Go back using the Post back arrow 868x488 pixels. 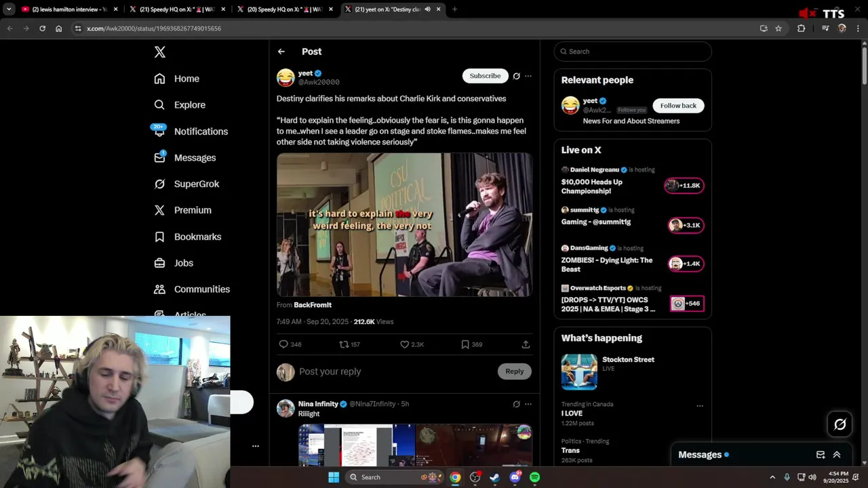point(281,52)
